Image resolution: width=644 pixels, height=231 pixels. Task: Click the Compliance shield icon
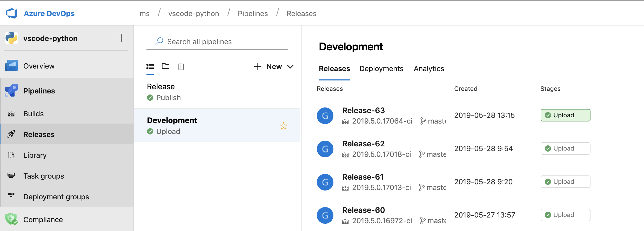[11, 219]
